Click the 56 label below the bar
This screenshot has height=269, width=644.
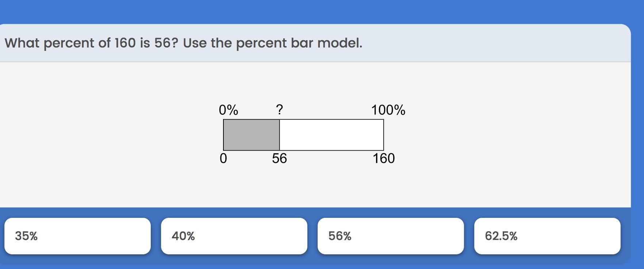tap(279, 159)
